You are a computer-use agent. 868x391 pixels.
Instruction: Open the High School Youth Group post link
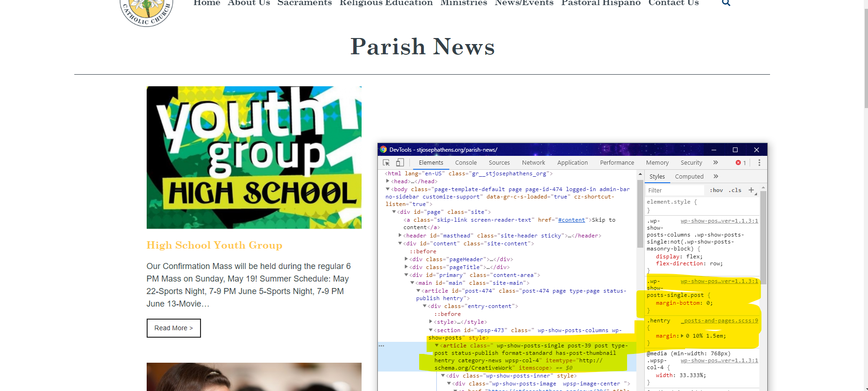point(214,245)
